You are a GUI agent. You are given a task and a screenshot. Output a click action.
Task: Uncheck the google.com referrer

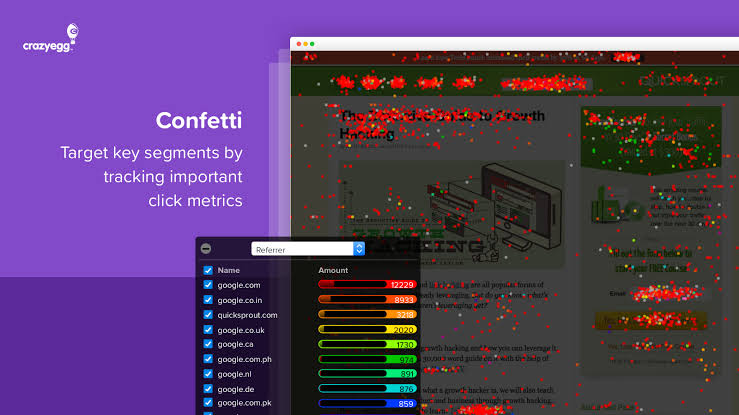208,285
